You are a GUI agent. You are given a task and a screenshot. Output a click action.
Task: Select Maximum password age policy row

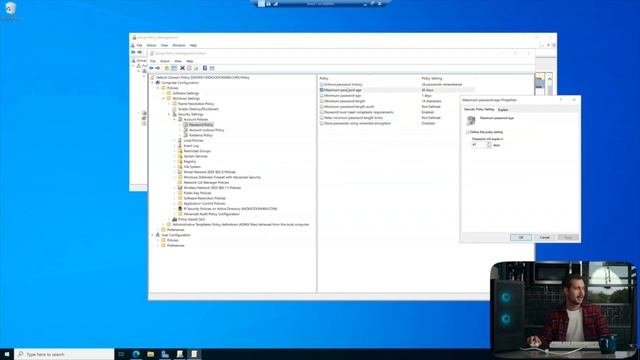[x=397, y=90]
